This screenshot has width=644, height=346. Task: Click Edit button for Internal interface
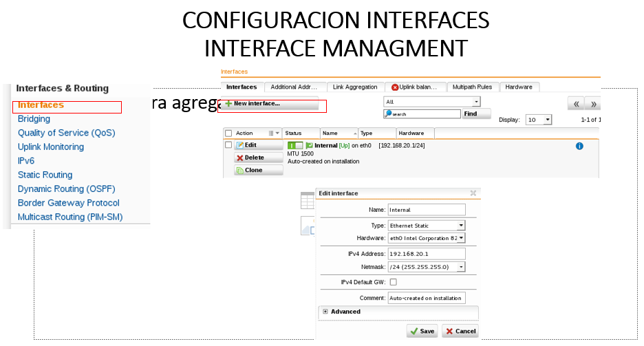[x=258, y=145]
